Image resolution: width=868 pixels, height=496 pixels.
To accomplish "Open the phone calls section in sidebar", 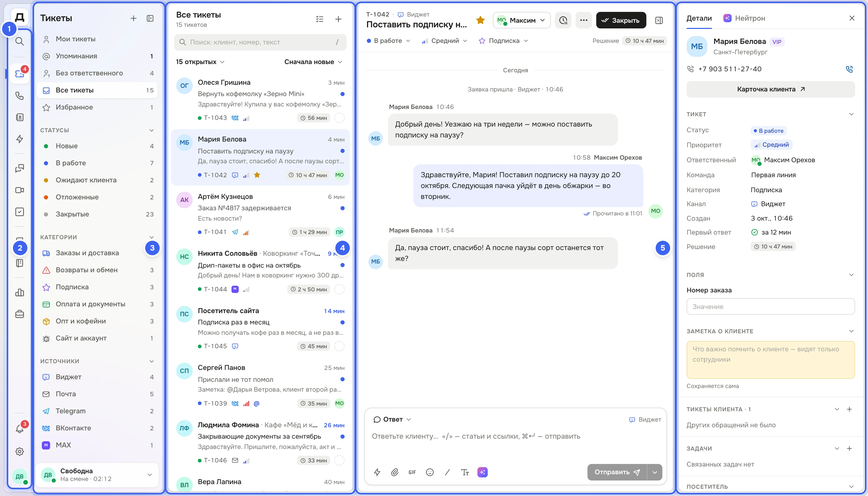I will (x=20, y=96).
